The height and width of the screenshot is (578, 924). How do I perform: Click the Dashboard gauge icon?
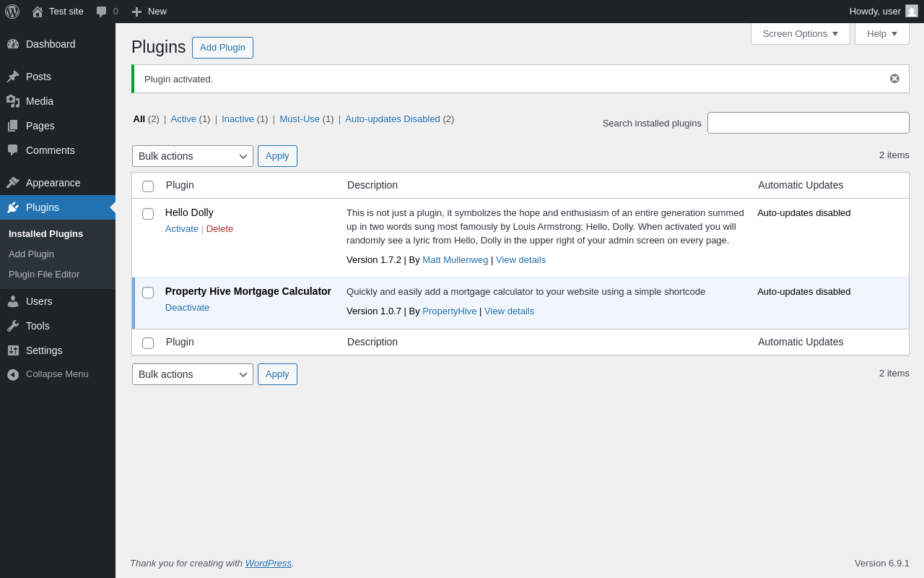pyautogui.click(x=13, y=44)
